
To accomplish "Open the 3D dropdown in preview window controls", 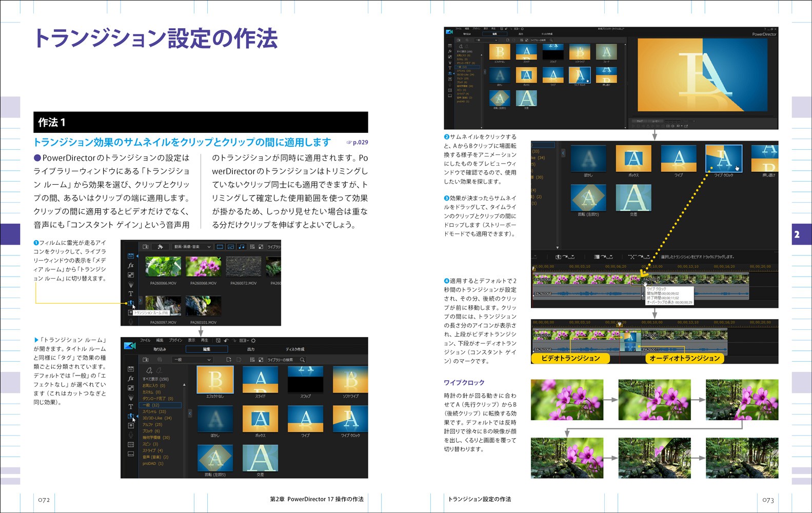I will 679,126.
